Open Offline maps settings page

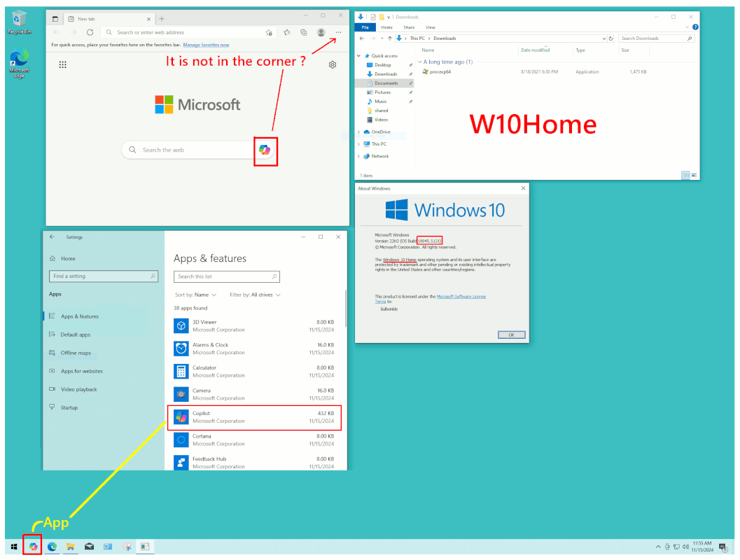[x=76, y=353]
